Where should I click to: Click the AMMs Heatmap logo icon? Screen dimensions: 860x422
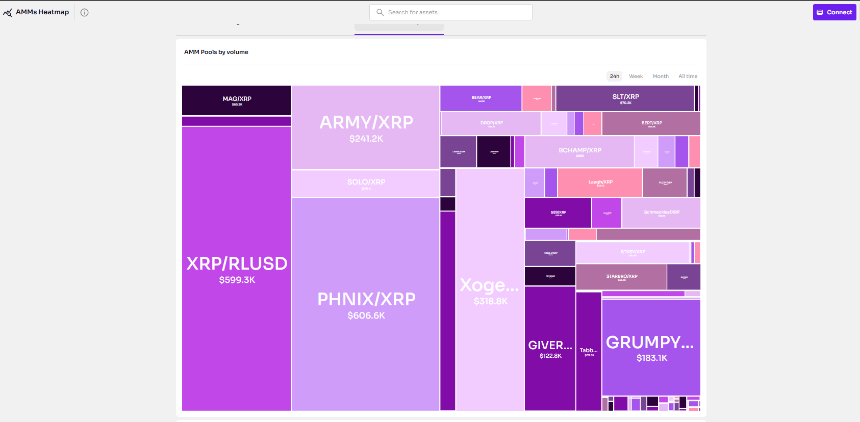pos(8,13)
